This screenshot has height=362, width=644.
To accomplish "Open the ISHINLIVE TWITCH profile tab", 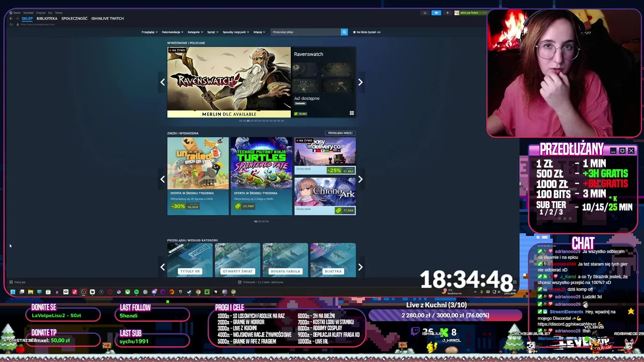I will tap(108, 19).
